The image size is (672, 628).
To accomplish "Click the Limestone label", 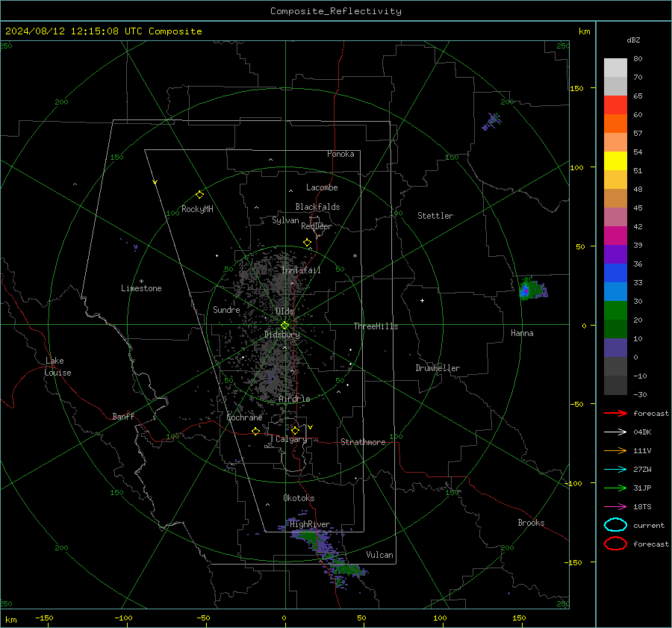I will coord(141,288).
